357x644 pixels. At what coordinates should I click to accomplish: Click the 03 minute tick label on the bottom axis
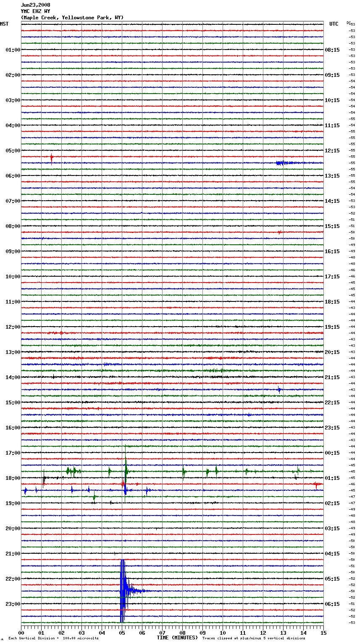pyautogui.click(x=82, y=633)
